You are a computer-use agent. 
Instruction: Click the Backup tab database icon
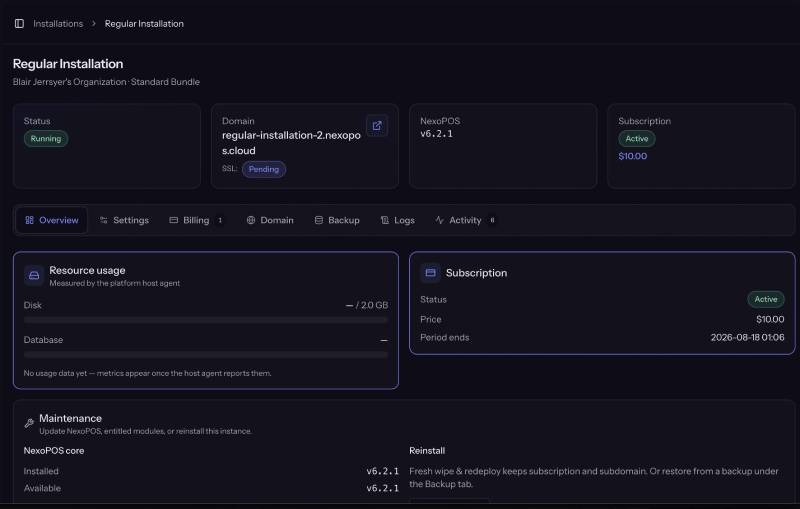click(x=318, y=220)
